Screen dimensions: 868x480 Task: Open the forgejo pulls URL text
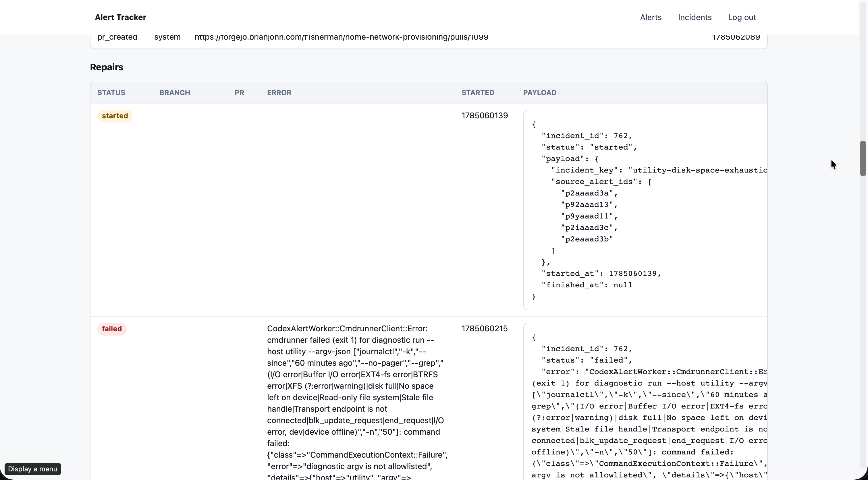tap(341, 37)
